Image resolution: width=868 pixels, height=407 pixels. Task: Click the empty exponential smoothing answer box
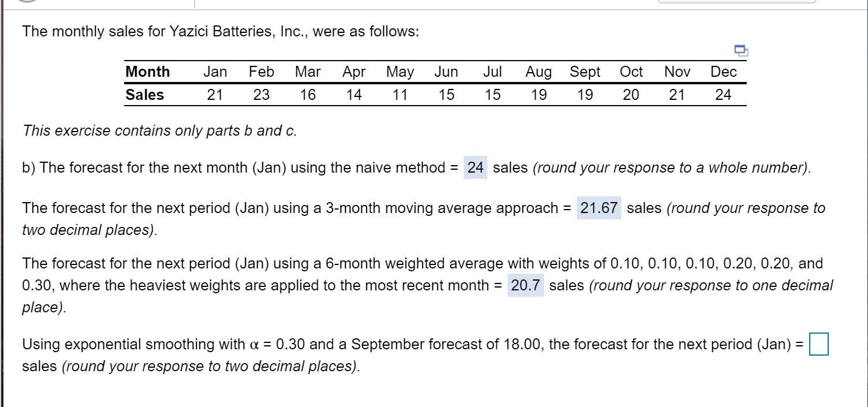pos(820,344)
